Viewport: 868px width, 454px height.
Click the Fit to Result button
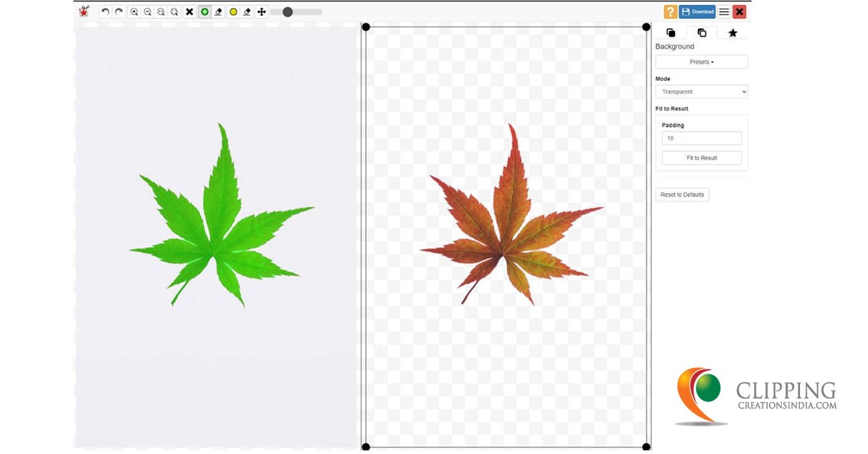coord(701,158)
